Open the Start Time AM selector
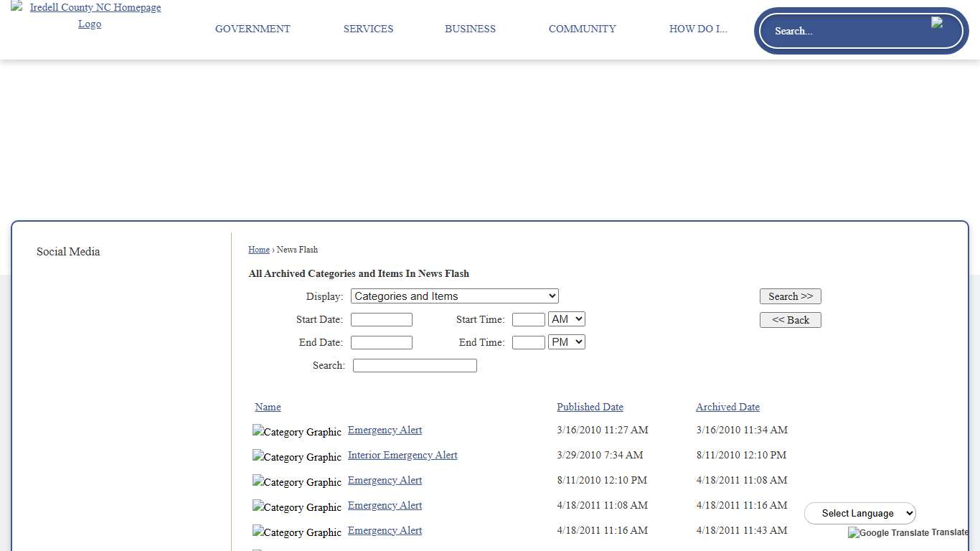 [566, 319]
